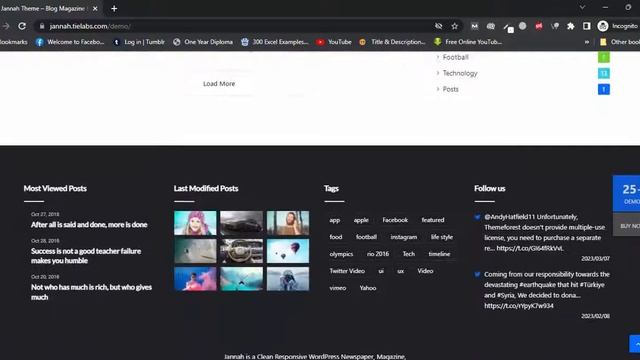The image size is (640, 360).
Task: Open the t.co link in earthquake tweet
Action: coord(519,306)
